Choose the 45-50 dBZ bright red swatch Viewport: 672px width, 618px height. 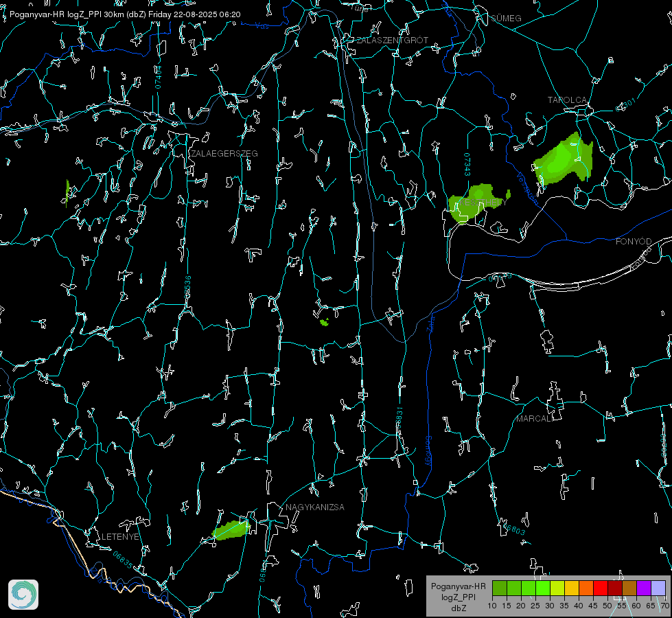click(x=601, y=588)
